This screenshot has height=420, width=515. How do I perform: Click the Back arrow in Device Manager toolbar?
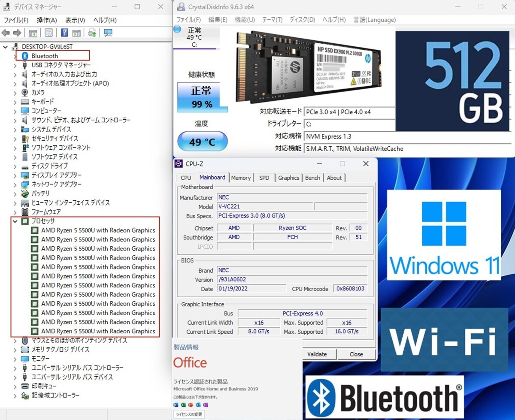coord(6,33)
